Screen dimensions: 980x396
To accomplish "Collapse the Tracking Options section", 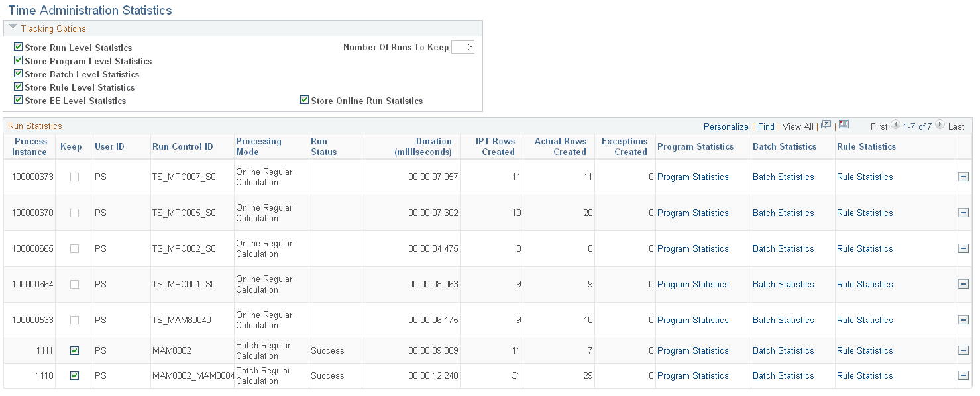I will coord(13,27).
